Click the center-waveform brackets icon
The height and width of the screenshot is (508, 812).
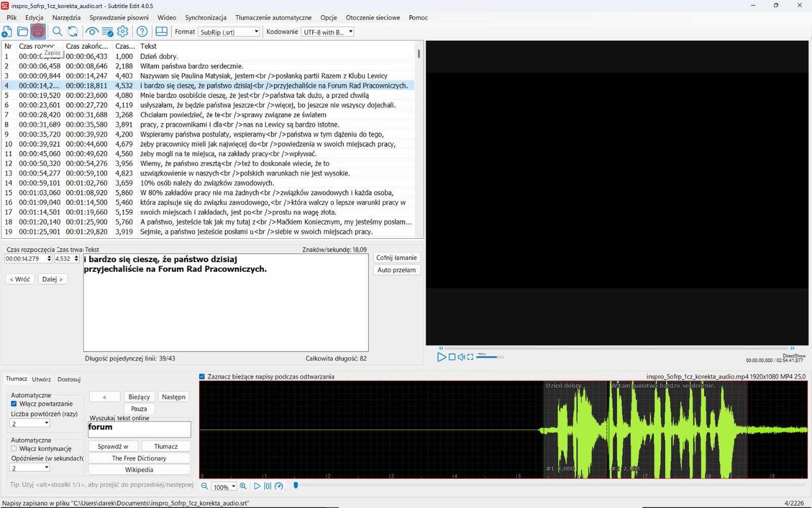(x=267, y=486)
